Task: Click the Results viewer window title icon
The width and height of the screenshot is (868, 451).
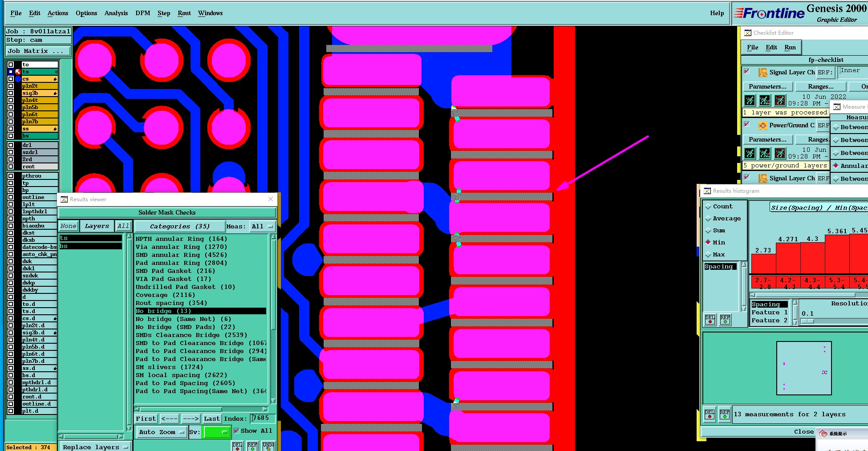Action: tap(64, 199)
